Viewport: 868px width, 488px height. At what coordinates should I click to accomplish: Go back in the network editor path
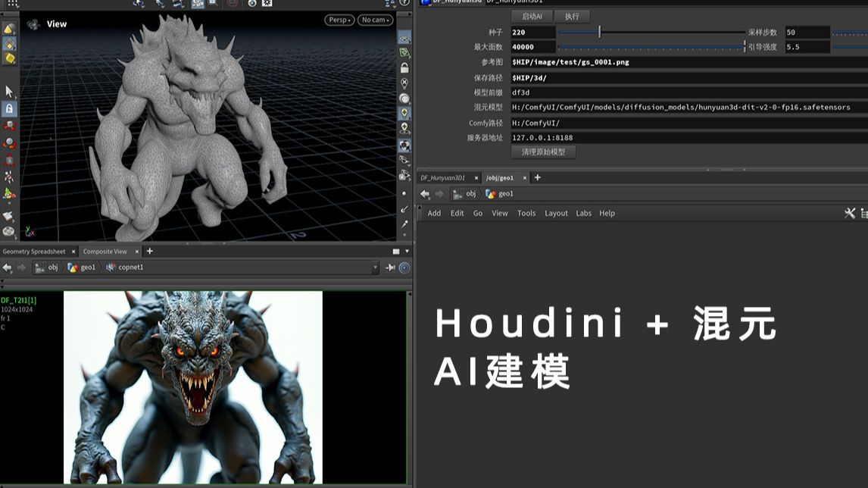(425, 194)
